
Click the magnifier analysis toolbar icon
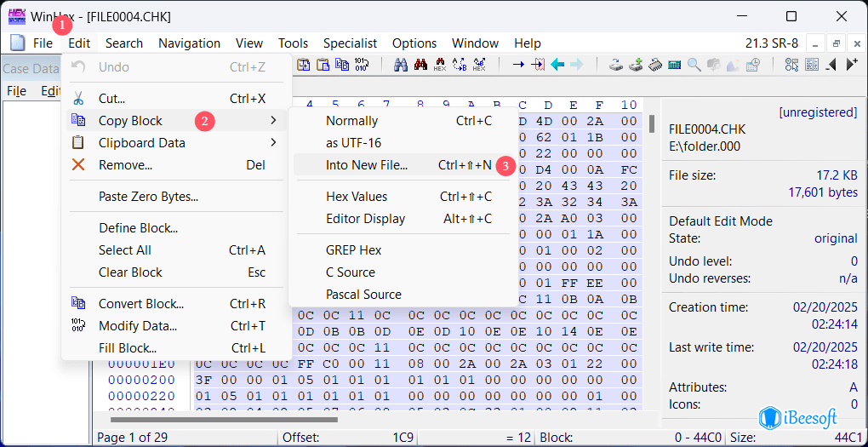pyautogui.click(x=694, y=65)
